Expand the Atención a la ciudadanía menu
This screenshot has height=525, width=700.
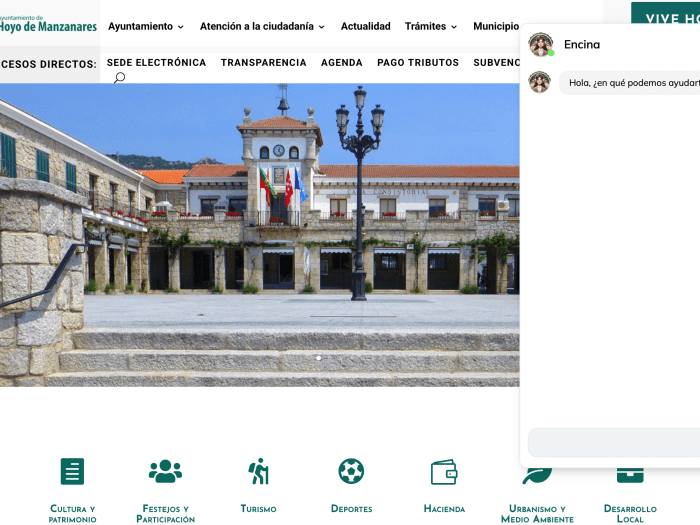click(x=262, y=26)
